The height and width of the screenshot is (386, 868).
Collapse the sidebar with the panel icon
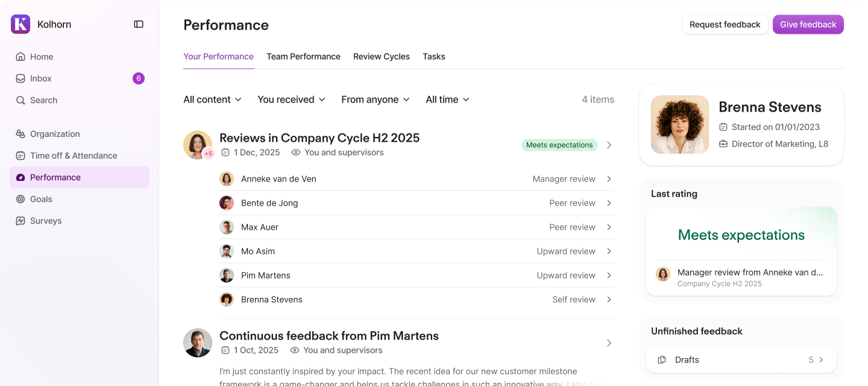pyautogui.click(x=139, y=24)
